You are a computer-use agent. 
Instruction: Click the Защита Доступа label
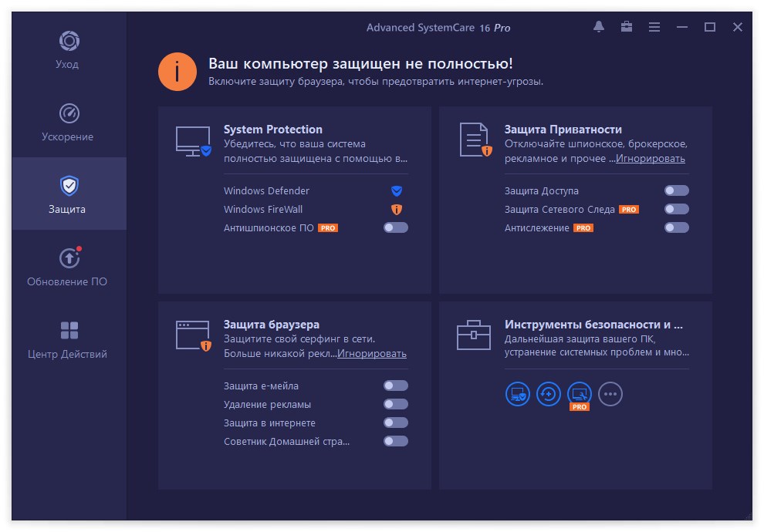point(541,190)
